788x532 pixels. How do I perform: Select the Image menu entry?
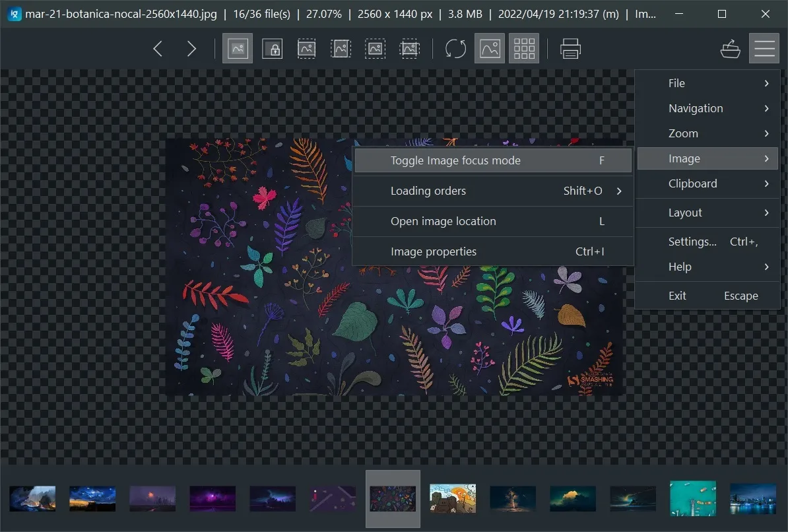707,158
